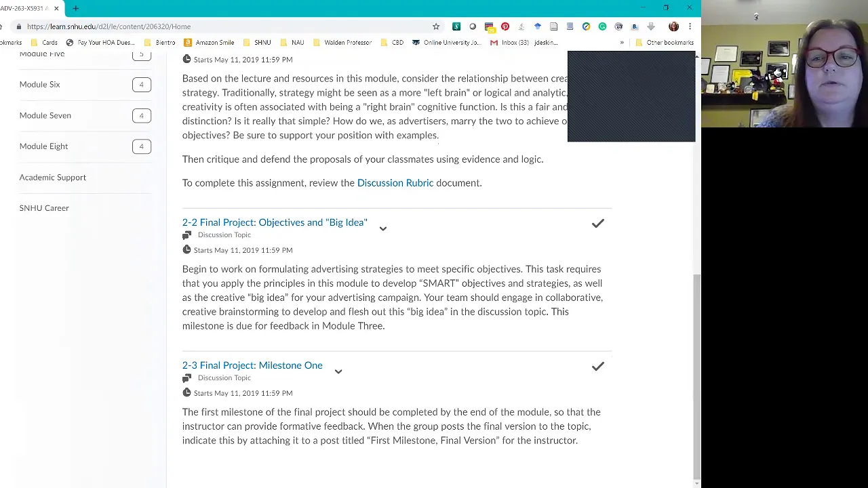Open the SHNU bookmark folder
Image resolution: width=868 pixels, height=488 pixels.
257,43
